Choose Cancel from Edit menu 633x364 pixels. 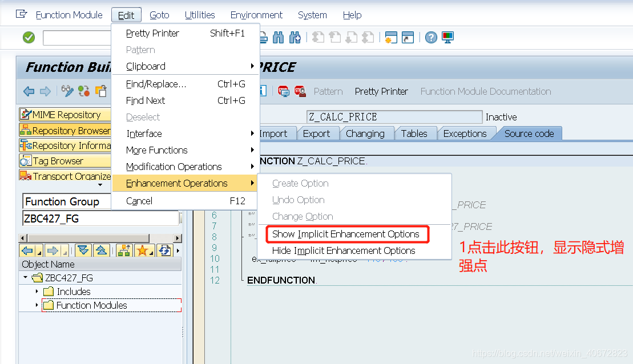click(186, 201)
